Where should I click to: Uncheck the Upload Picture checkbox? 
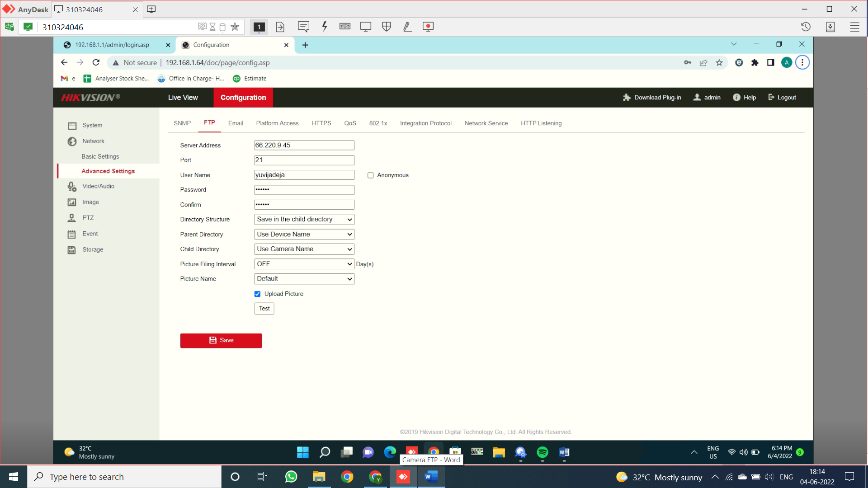[x=257, y=294]
